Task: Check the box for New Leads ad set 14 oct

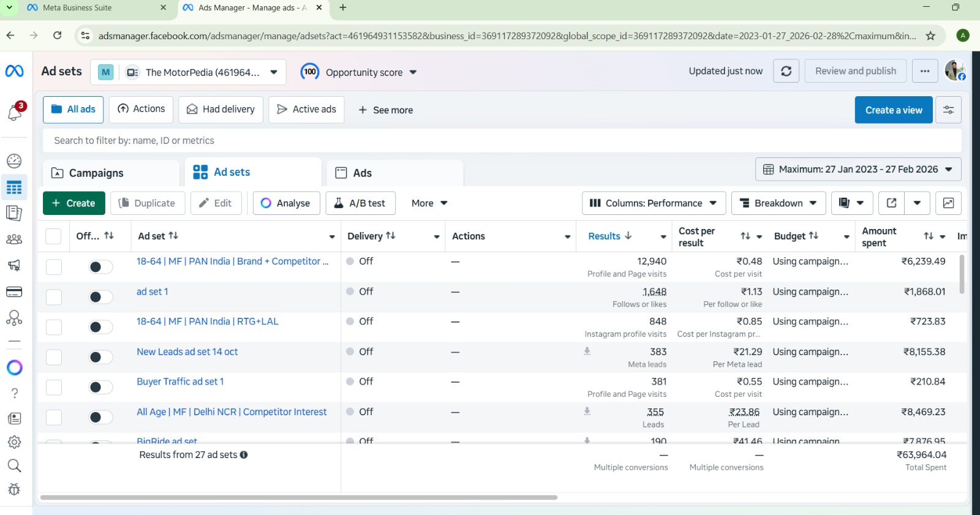Action: point(54,357)
